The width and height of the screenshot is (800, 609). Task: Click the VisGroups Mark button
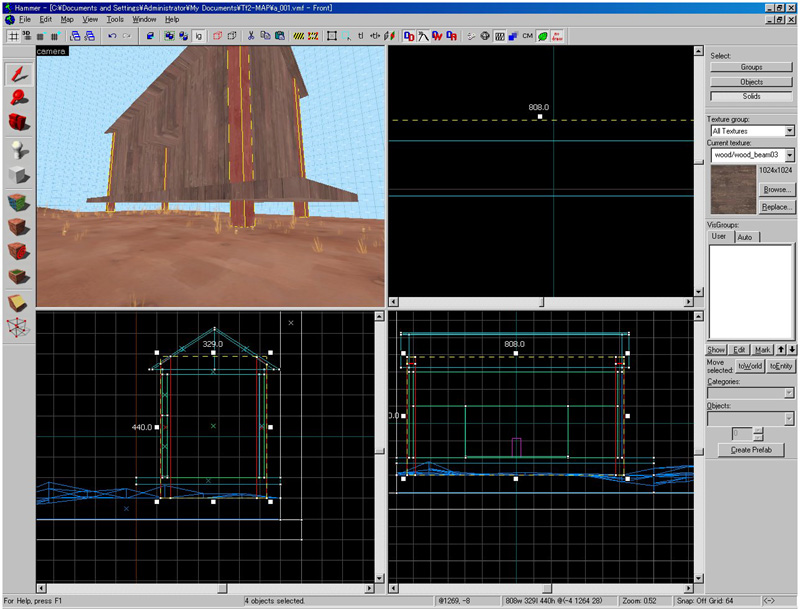pyautogui.click(x=762, y=350)
